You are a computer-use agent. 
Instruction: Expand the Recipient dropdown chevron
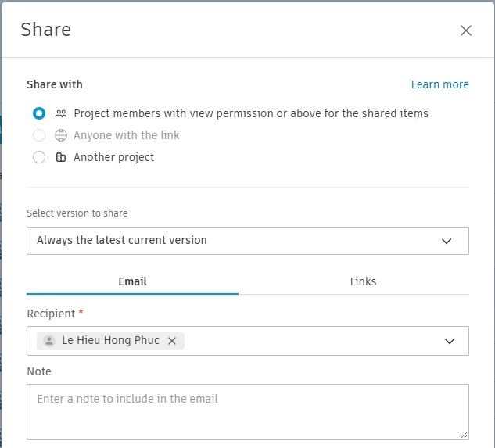click(450, 342)
